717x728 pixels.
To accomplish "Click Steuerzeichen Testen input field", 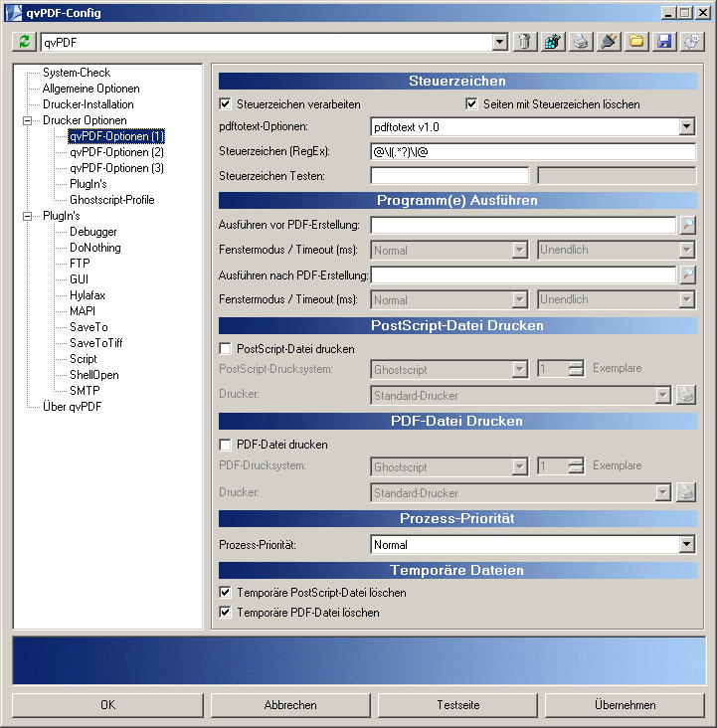I will click(x=449, y=176).
